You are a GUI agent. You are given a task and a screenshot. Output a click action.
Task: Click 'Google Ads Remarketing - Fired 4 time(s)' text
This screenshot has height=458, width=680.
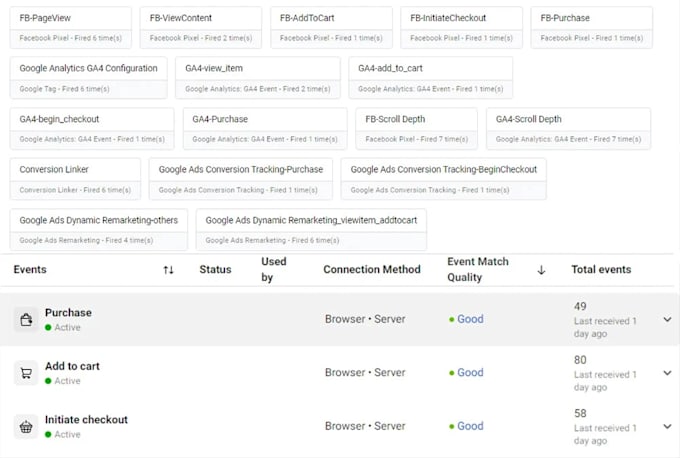pos(86,240)
